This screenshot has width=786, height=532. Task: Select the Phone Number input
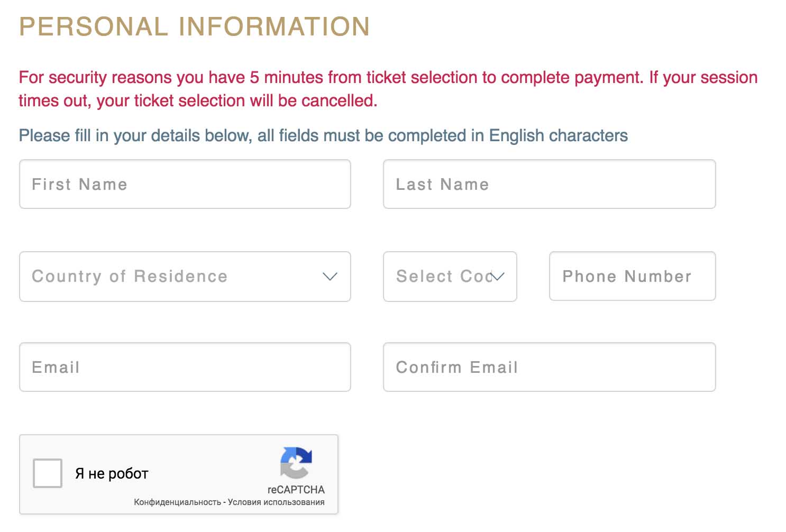tap(632, 277)
